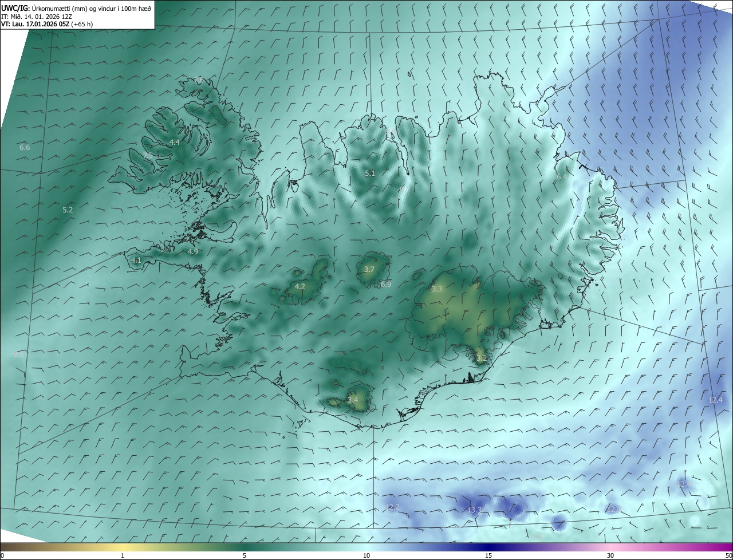The height and width of the screenshot is (560, 733).
Task: Click the 5.1 value in northern Iceland
Action: click(x=370, y=173)
